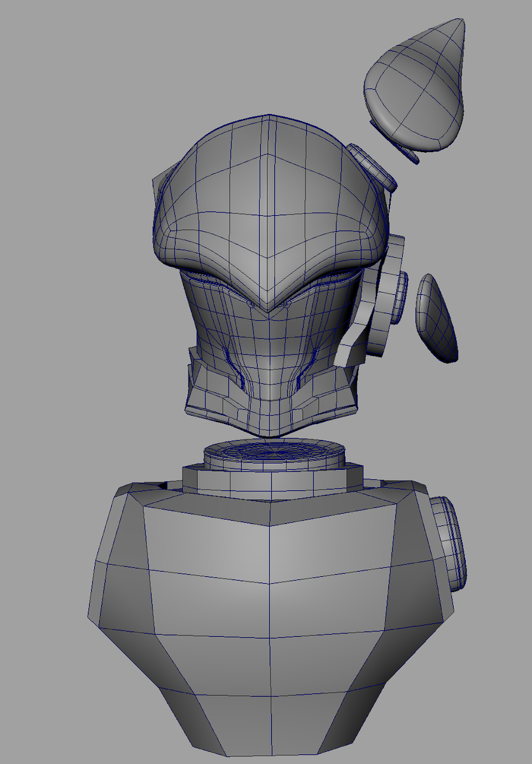Select the gear-shaped ear piece on helmet
Viewport: 532px width, 764px height.
[x=384, y=296]
